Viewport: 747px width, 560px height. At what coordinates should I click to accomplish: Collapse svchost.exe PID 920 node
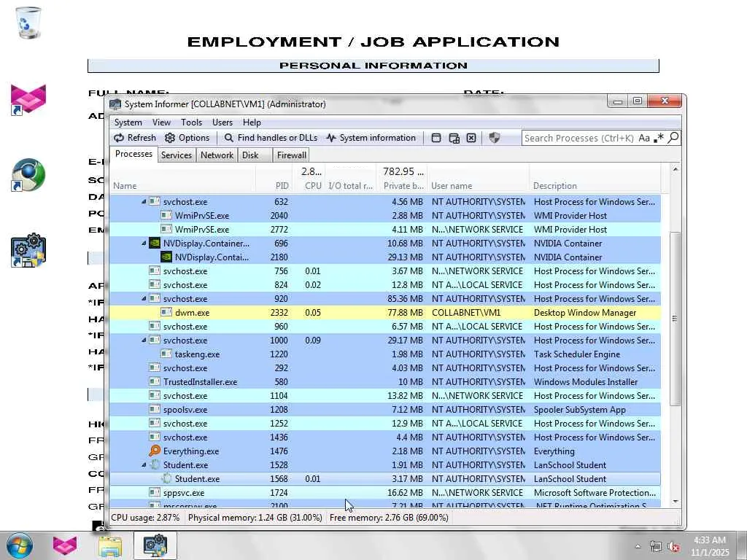[x=144, y=298]
